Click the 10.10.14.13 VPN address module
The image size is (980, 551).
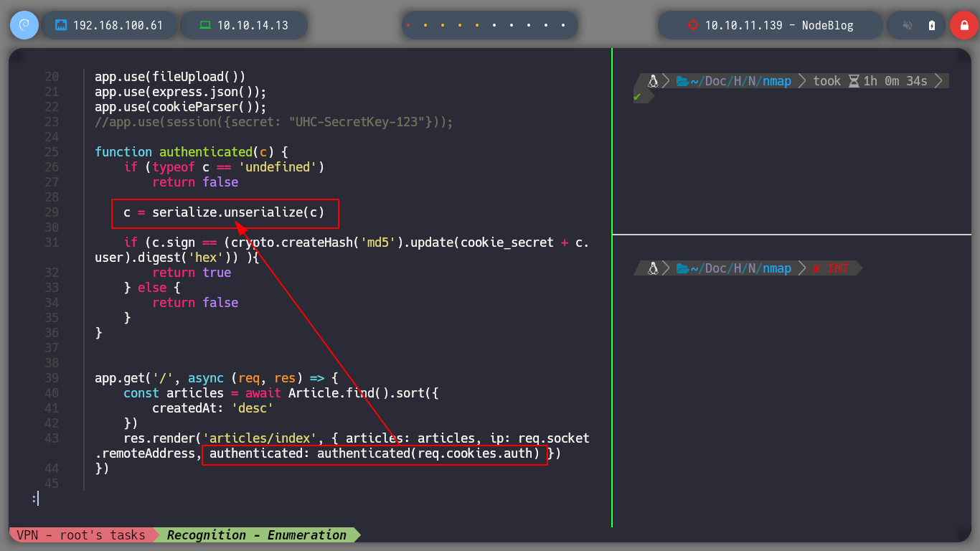click(x=244, y=25)
